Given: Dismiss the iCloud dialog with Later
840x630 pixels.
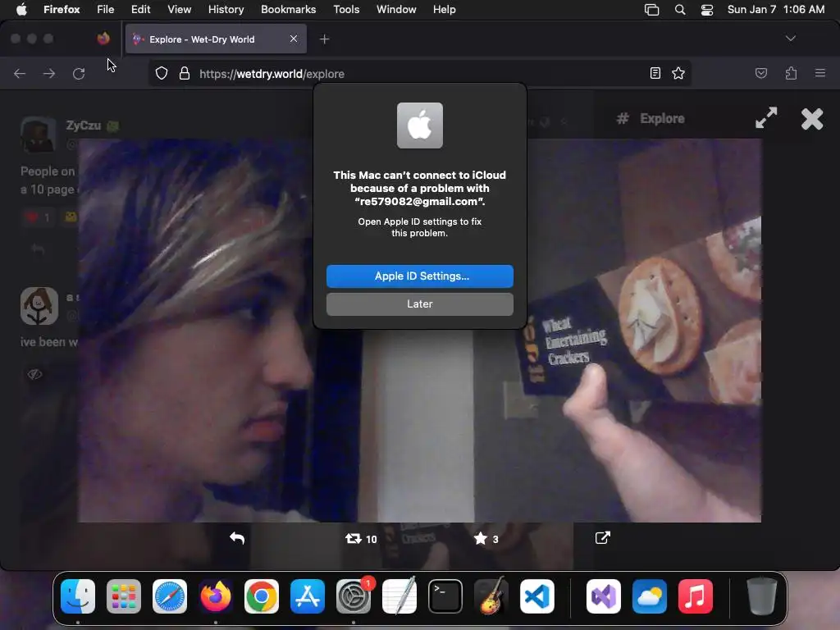Looking at the screenshot, I should coord(419,304).
